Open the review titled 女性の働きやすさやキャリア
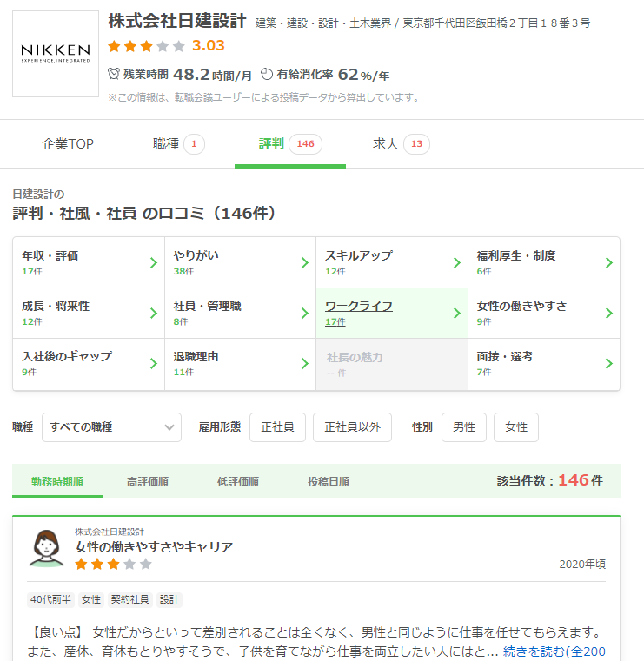 [154, 546]
